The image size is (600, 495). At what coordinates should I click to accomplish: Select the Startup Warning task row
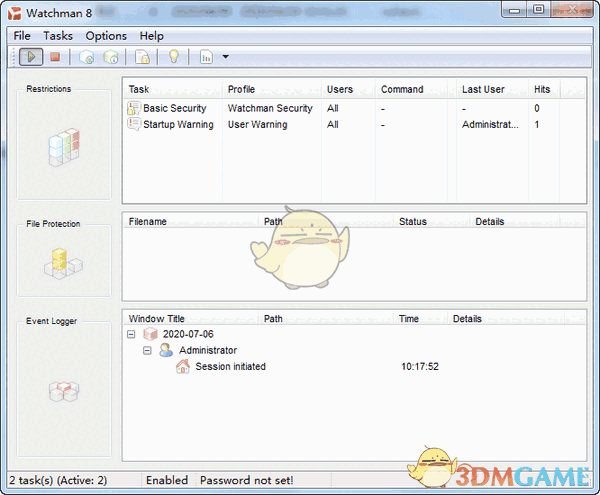[354, 124]
